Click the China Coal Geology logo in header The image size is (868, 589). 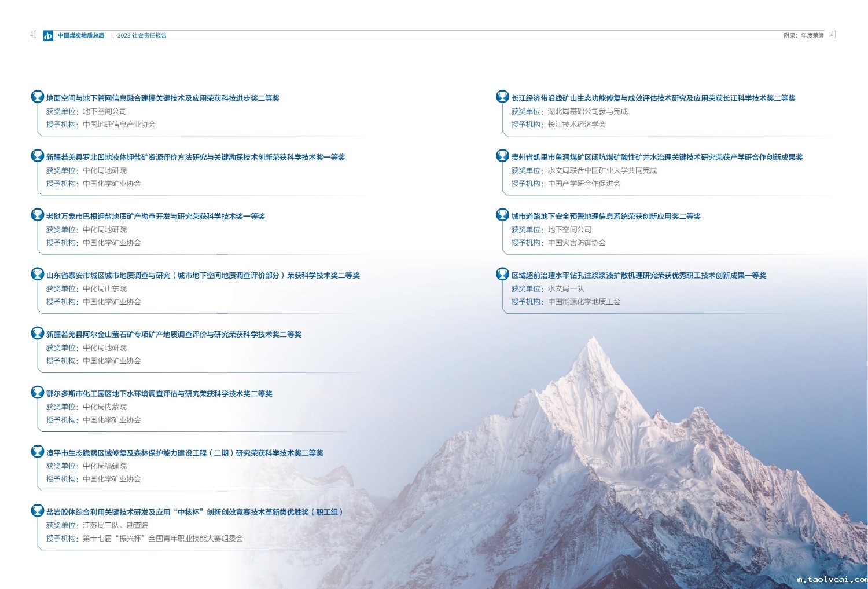(x=48, y=35)
